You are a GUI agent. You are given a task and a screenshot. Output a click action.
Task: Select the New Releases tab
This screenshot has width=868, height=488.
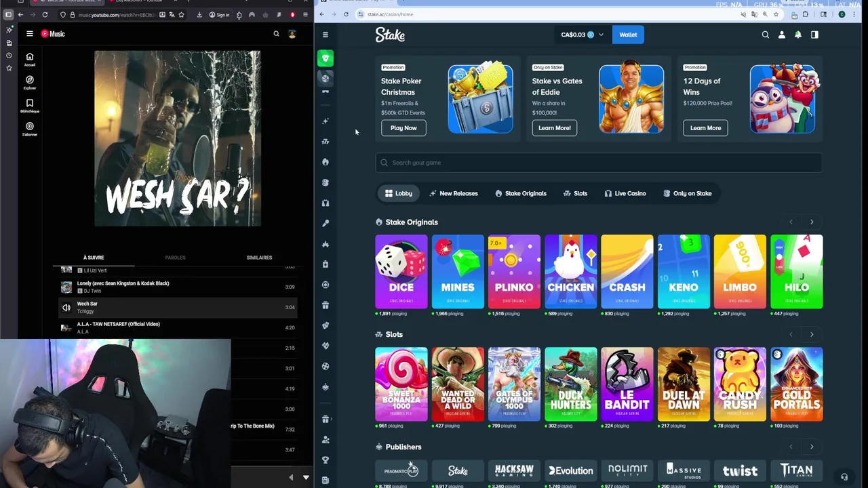click(x=453, y=193)
